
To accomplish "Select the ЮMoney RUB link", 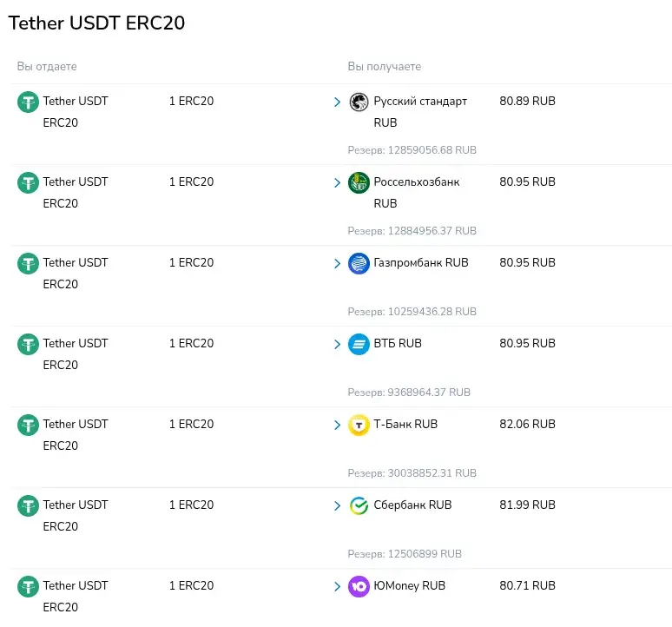I will tap(409, 585).
